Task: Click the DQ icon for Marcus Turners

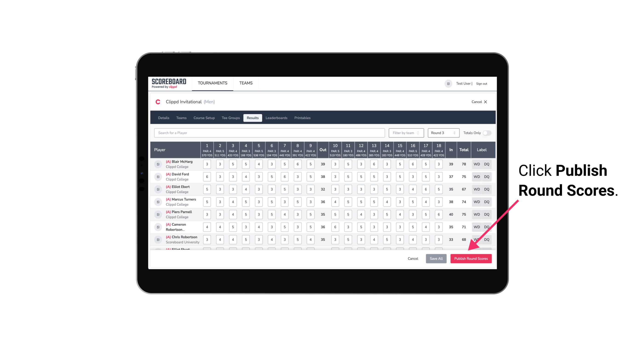Action: pyautogui.click(x=487, y=202)
